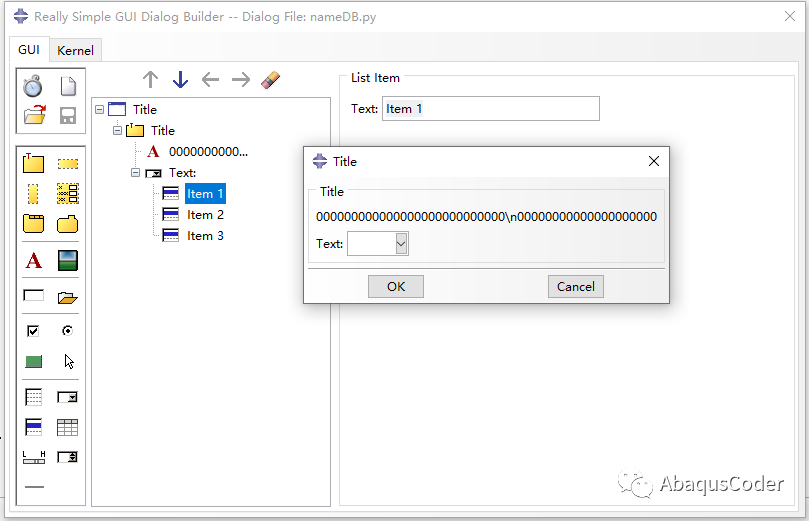Select the 0000000000... label tree item
809x521 pixels.
pyautogui.click(x=208, y=152)
